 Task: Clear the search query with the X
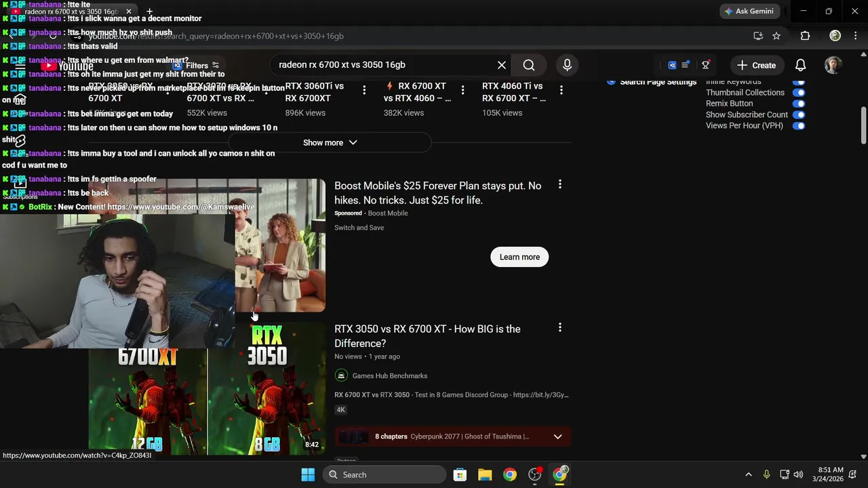(502, 65)
